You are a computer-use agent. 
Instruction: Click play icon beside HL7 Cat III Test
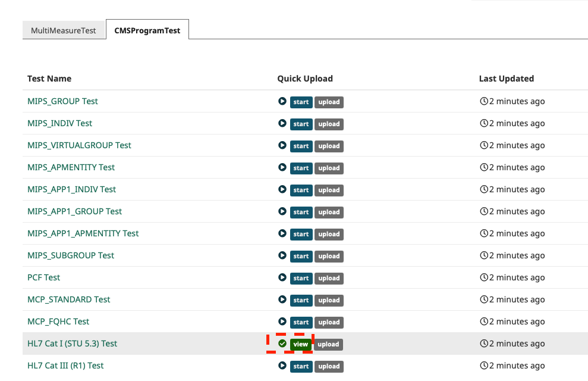point(282,366)
